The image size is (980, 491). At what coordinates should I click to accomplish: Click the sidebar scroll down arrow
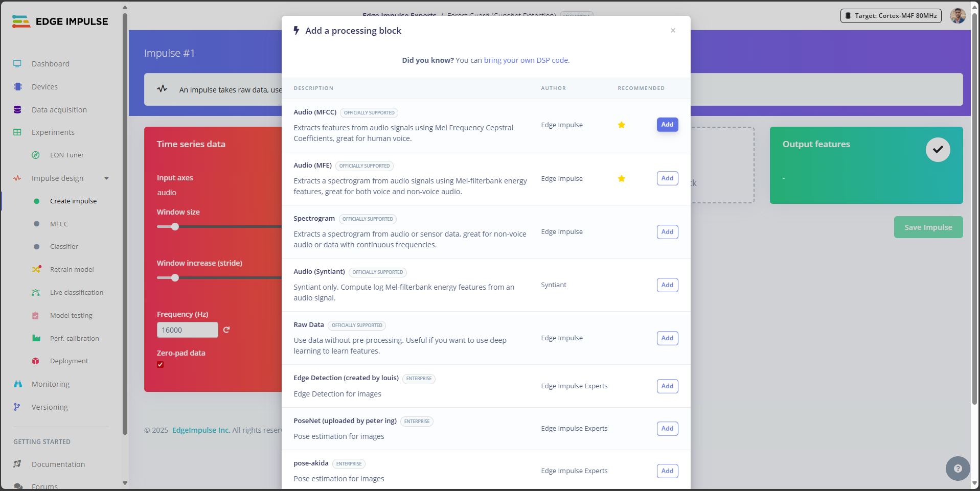pyautogui.click(x=125, y=483)
